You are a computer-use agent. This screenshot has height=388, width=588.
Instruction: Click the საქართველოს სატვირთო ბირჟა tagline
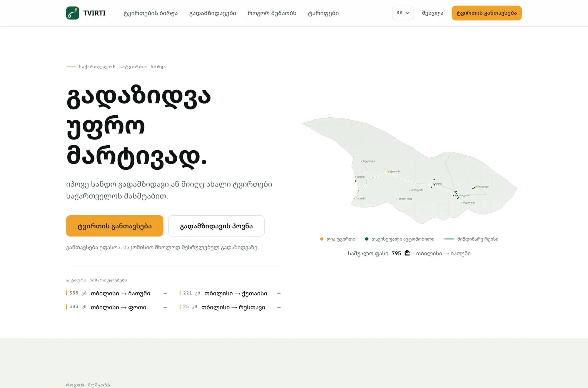pyautogui.click(x=122, y=67)
